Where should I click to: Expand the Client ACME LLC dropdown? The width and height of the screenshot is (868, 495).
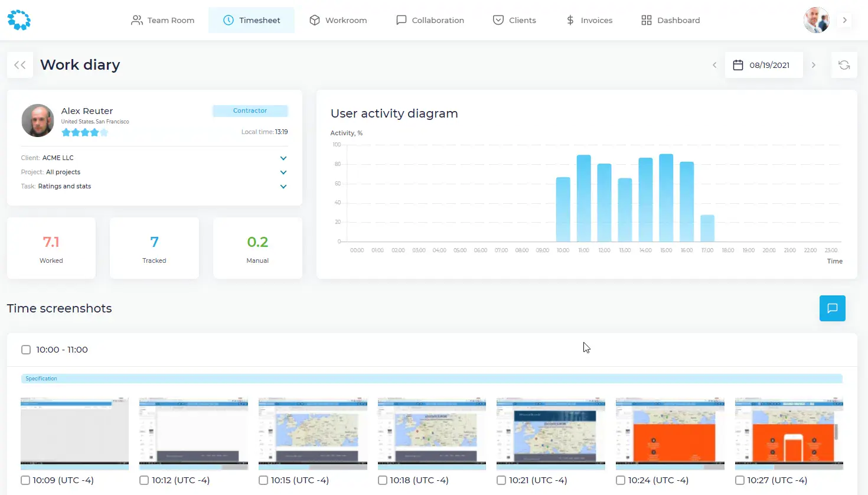tap(283, 158)
